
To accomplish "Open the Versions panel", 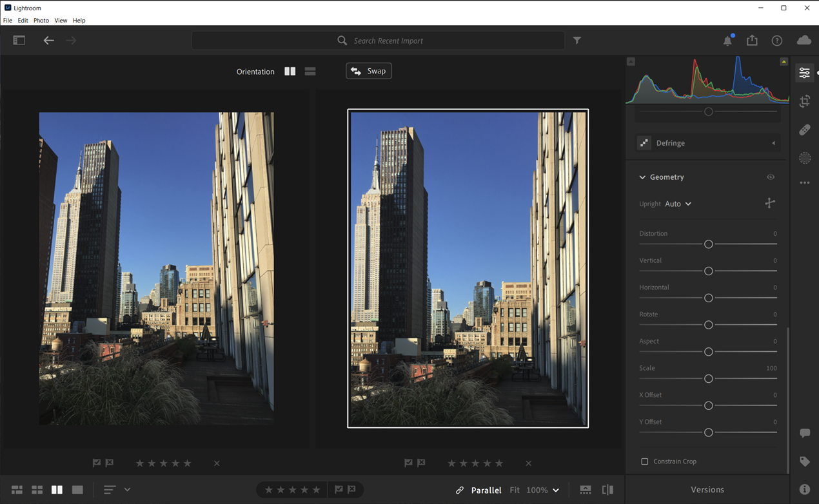I will pyautogui.click(x=707, y=489).
